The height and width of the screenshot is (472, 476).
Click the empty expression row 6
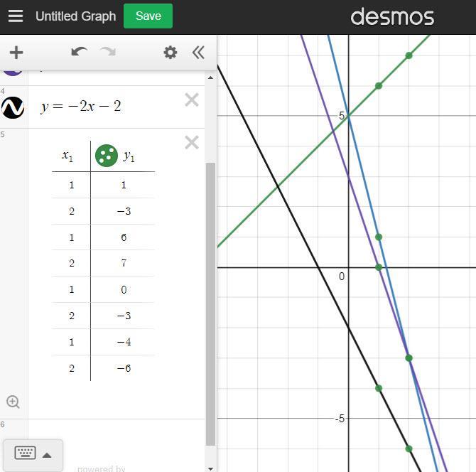tap(117, 429)
